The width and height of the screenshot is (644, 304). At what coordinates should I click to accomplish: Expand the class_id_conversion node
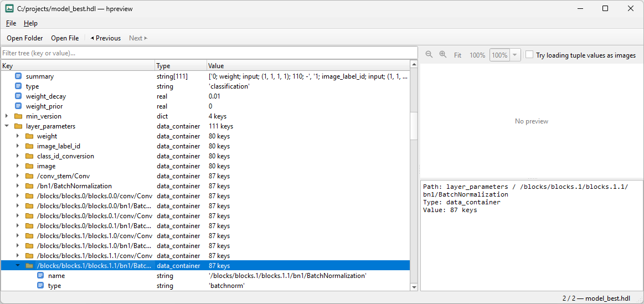18,156
